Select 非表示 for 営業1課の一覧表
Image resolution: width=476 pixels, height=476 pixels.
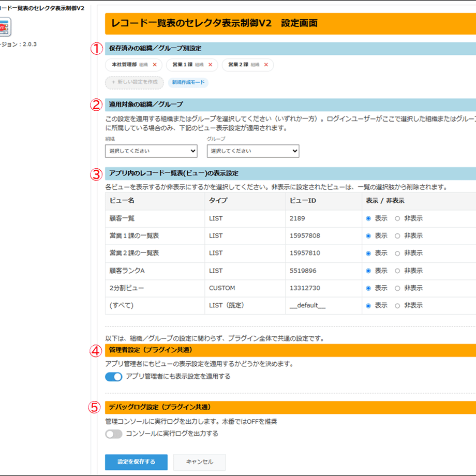(x=397, y=236)
